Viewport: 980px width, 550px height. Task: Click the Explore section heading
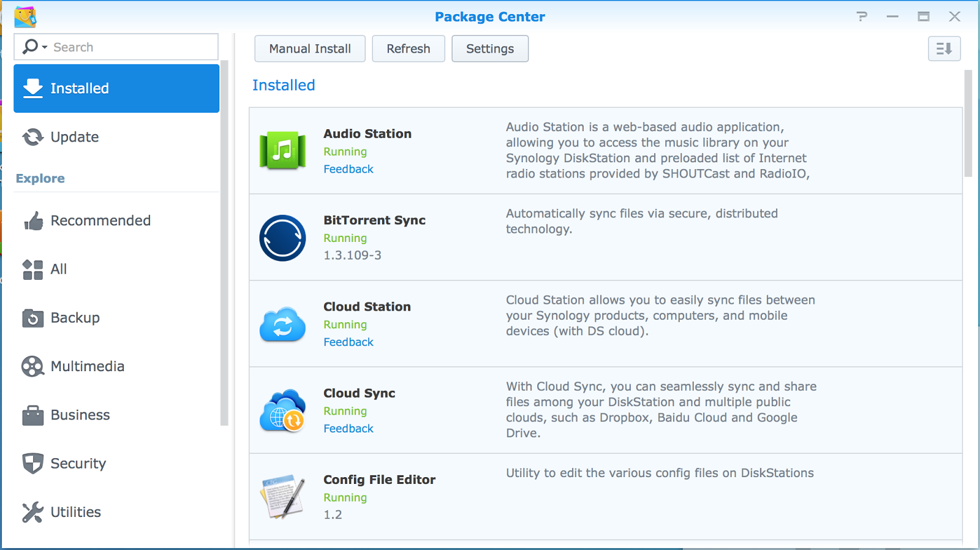(x=40, y=178)
